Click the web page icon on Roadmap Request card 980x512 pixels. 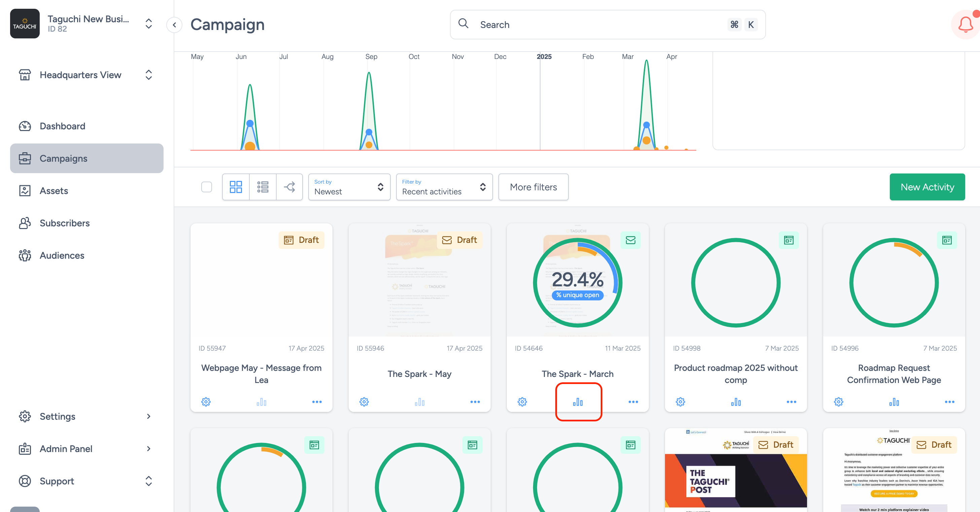coord(947,240)
